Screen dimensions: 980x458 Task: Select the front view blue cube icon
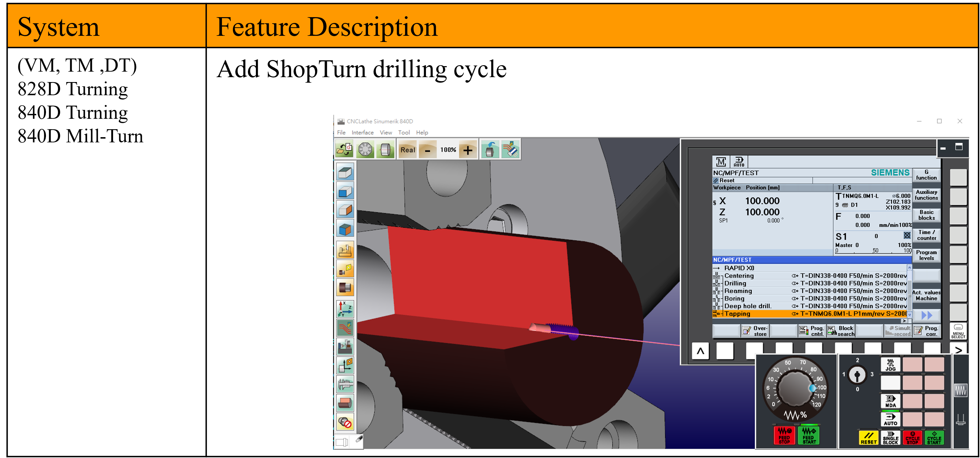click(x=345, y=191)
